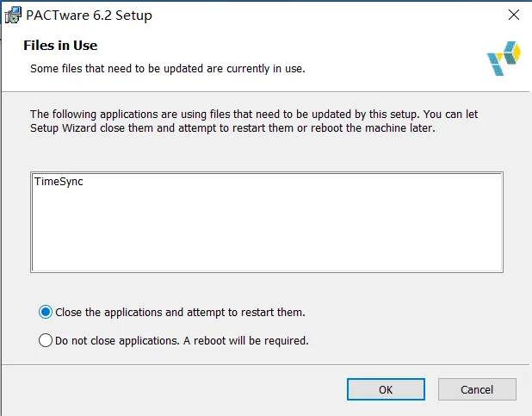The height and width of the screenshot is (416, 532).
Task: Click the 'Files in Use' heading
Action: click(60, 46)
